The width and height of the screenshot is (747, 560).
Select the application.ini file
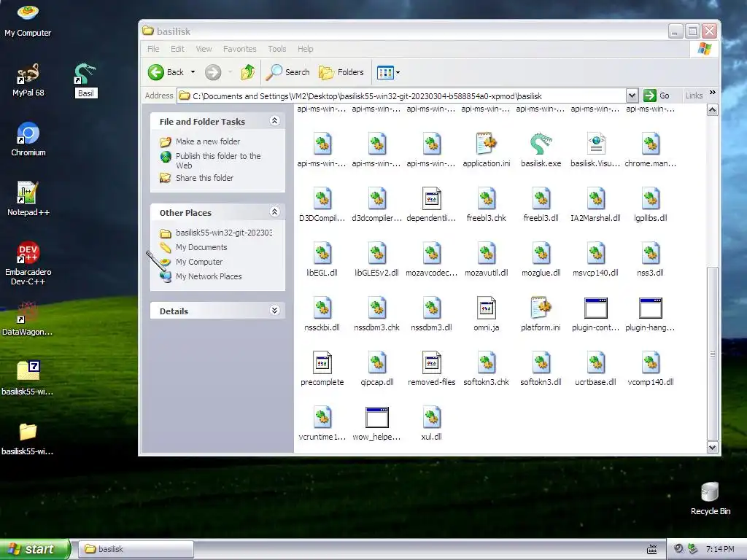486,149
